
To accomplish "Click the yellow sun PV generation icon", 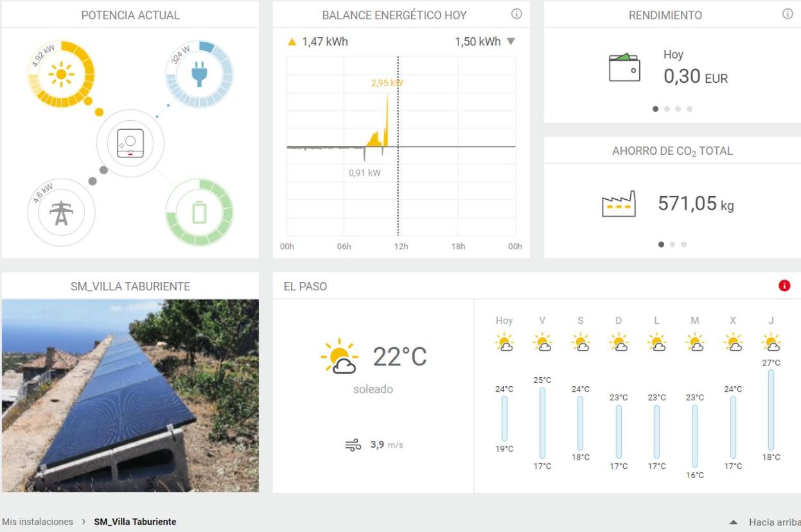I will tap(61, 75).
